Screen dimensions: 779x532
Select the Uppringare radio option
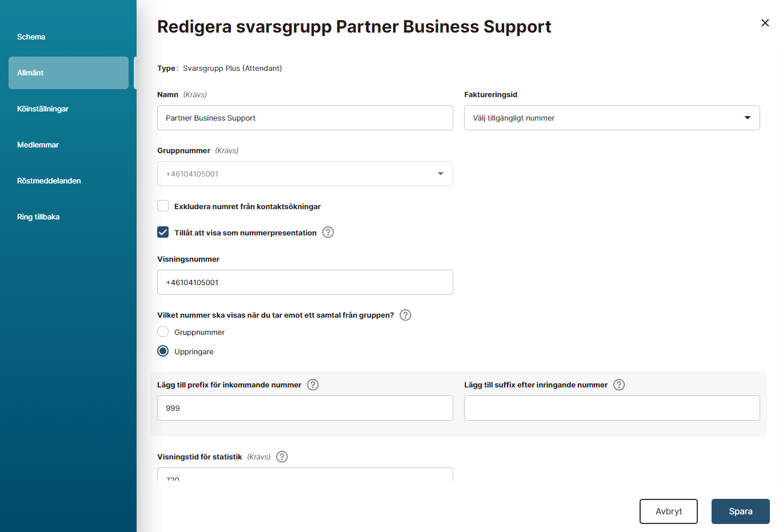[163, 351]
